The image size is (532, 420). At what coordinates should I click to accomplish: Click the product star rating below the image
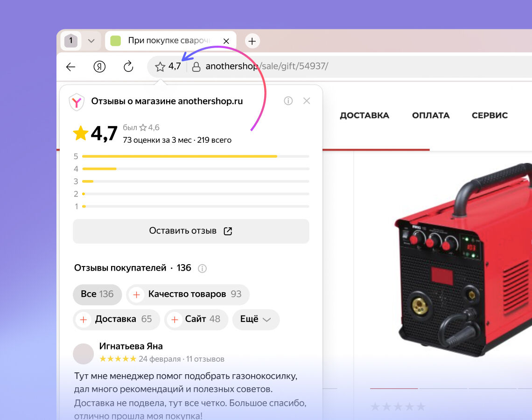click(397, 406)
